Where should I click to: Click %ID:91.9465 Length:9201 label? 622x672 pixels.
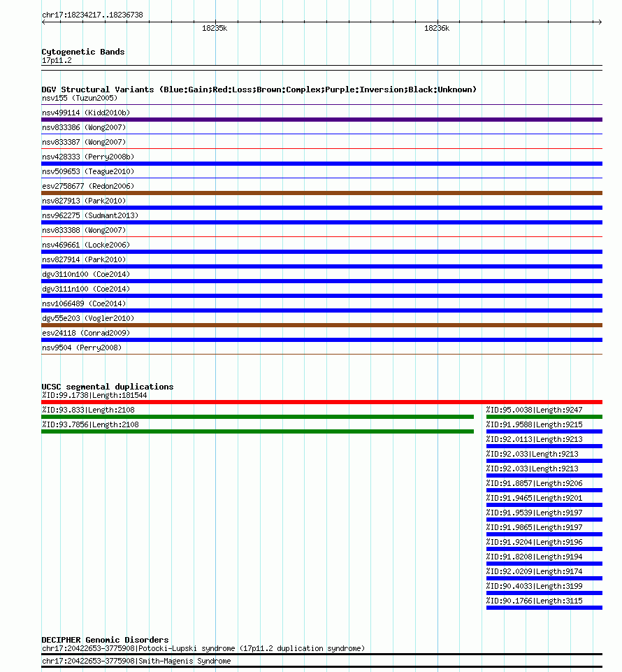click(535, 498)
